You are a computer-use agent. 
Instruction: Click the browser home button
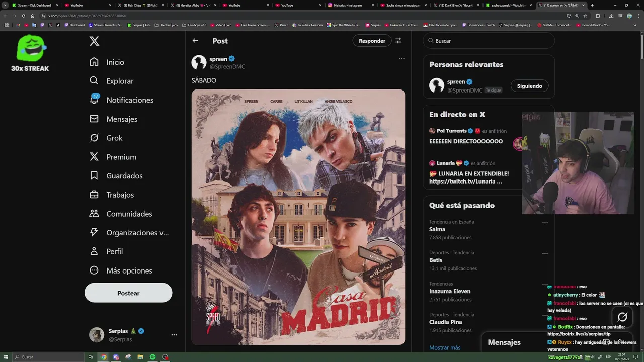pos(33,16)
